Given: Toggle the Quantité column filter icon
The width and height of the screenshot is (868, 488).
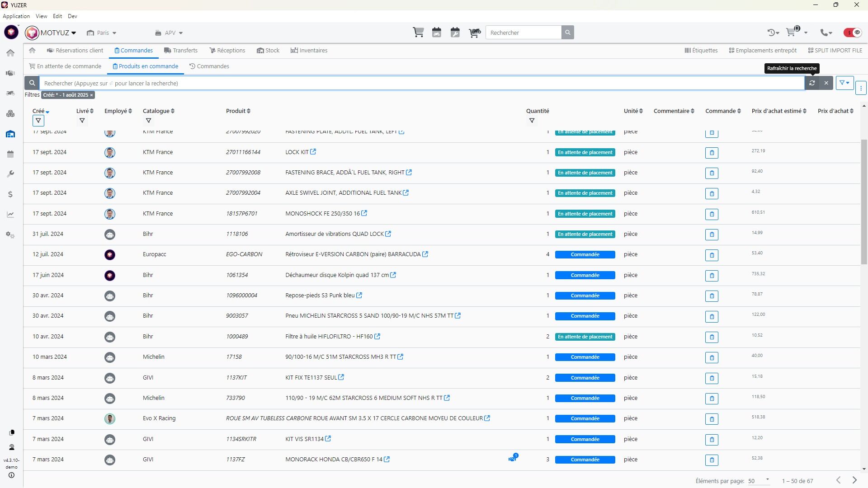Looking at the screenshot, I should tap(532, 121).
